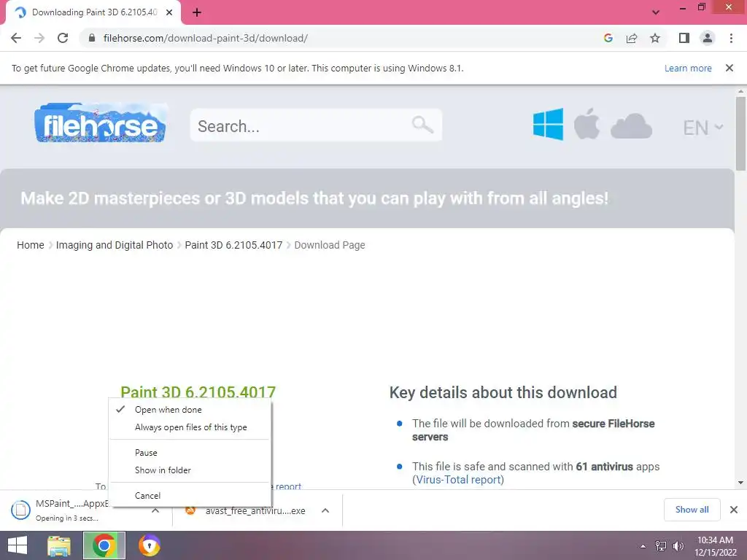
Task: Open Paint 3D 6.2105.4017 breadcrumb link
Action: (233, 245)
